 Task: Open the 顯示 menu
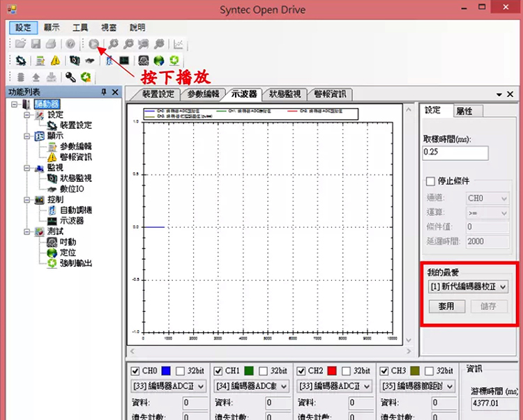coord(52,27)
